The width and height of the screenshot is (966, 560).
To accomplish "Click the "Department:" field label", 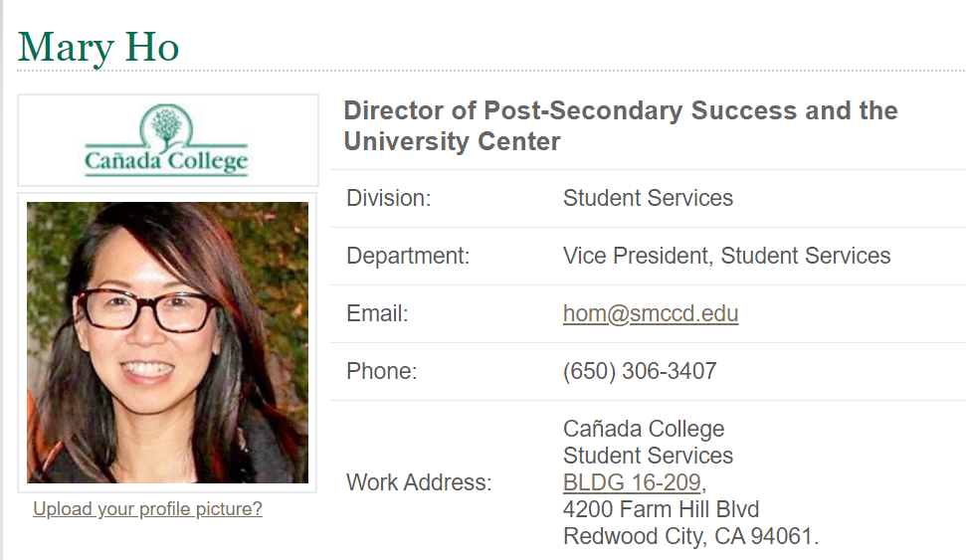I will click(x=408, y=257).
